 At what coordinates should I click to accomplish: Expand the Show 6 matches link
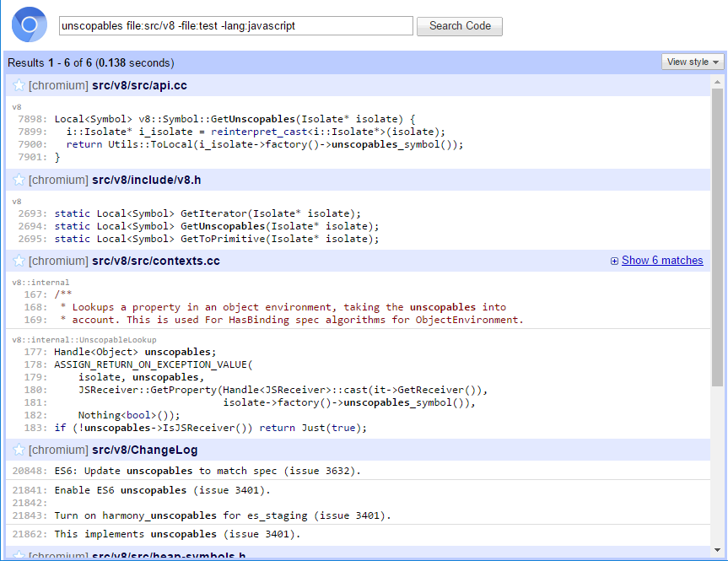(662, 261)
